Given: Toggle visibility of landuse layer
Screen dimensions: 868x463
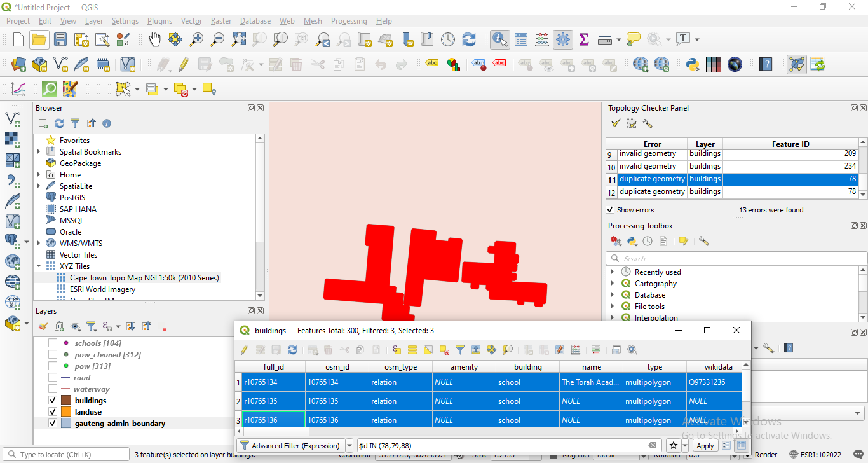Looking at the screenshot, I should (53, 412).
